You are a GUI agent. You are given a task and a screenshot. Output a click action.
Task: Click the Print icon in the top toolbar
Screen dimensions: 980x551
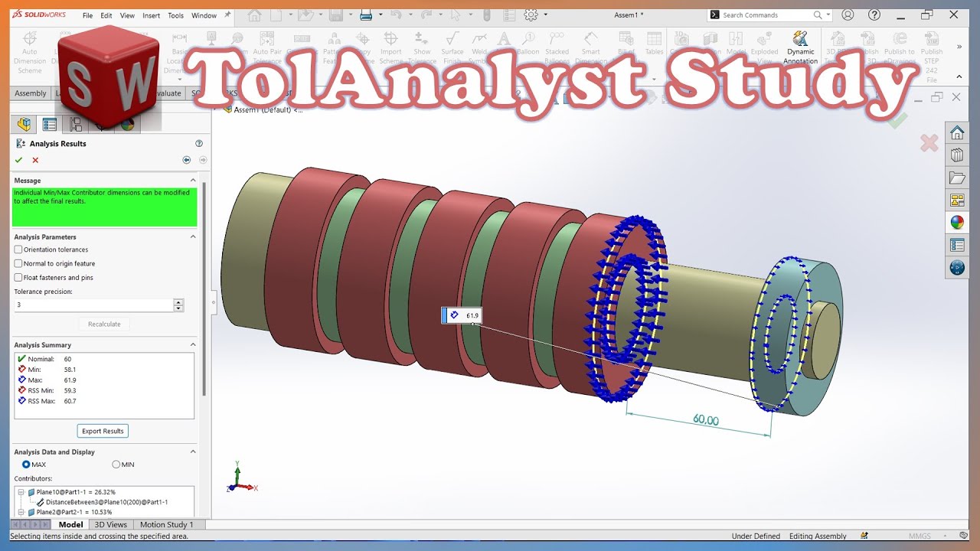click(366, 15)
